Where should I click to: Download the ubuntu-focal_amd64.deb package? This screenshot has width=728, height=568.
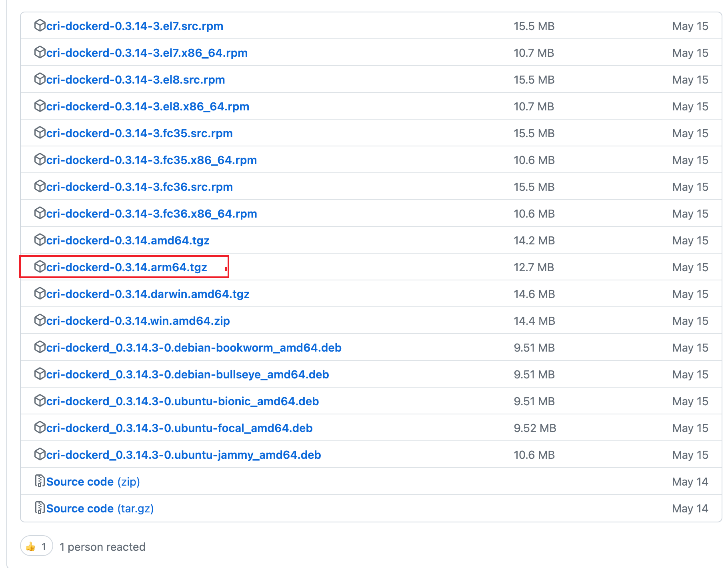[179, 428]
